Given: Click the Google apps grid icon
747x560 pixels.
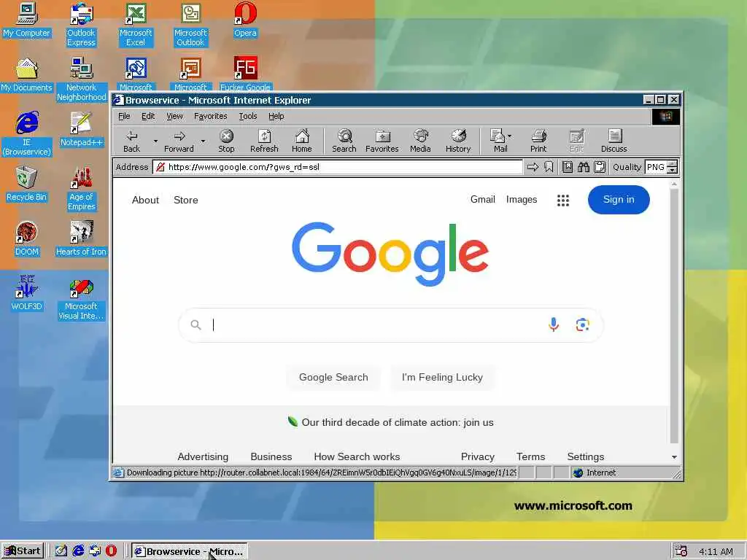Looking at the screenshot, I should click(563, 200).
